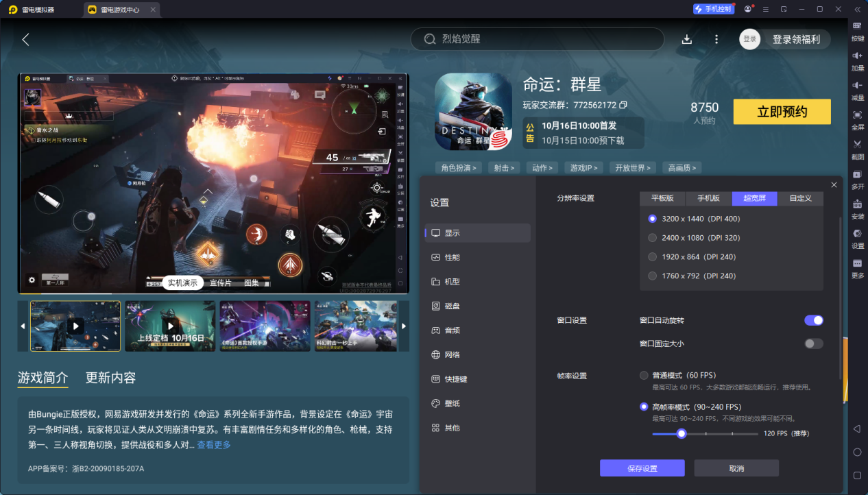Click 减量 volume down sidebar icon
Viewport: 868px width, 495px height.
pos(857,90)
